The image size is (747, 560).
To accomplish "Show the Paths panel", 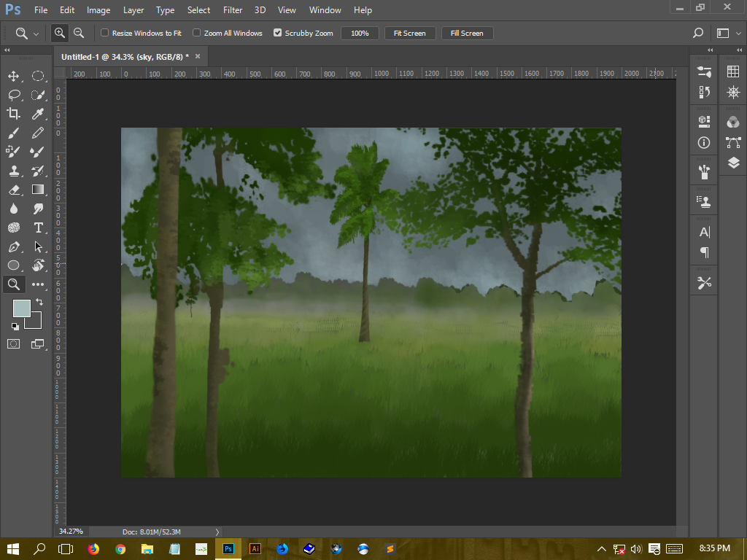I will [x=732, y=142].
